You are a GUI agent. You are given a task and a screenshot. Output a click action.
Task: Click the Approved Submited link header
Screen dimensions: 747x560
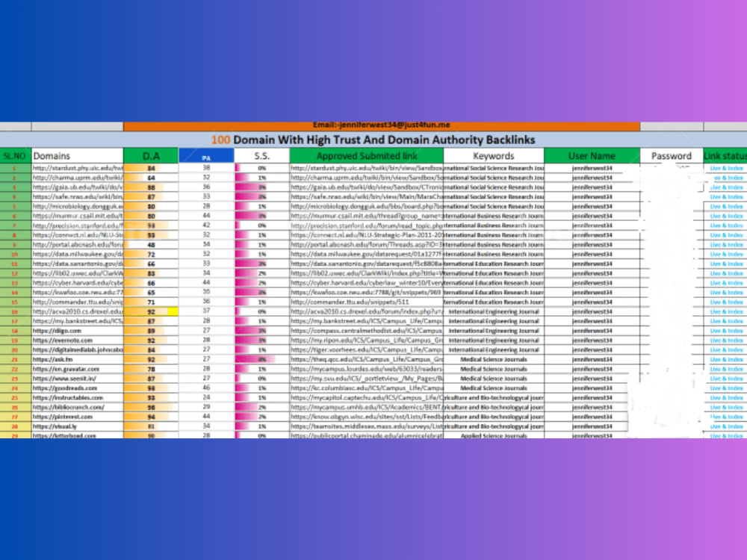point(366,156)
